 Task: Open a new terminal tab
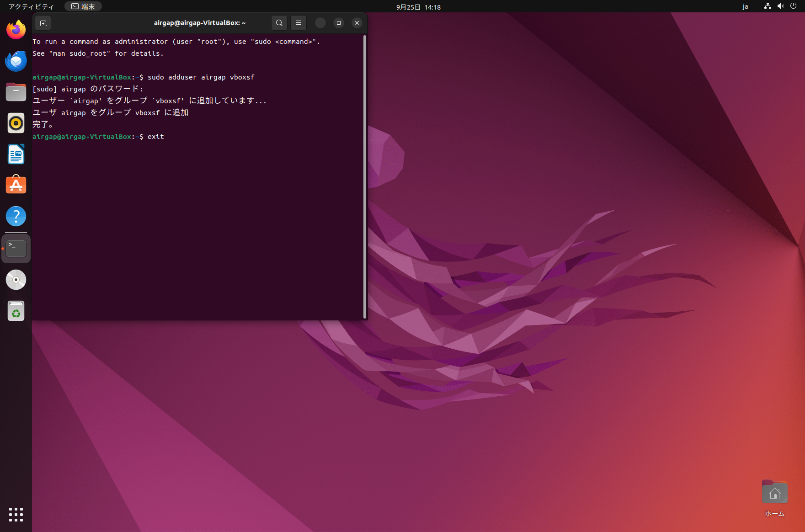click(x=43, y=23)
